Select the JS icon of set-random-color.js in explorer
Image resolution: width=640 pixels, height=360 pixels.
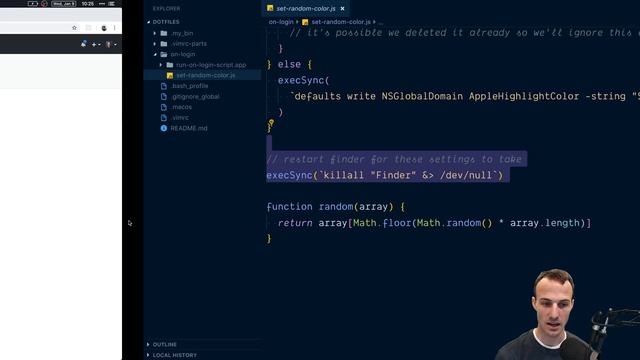[x=170, y=76]
